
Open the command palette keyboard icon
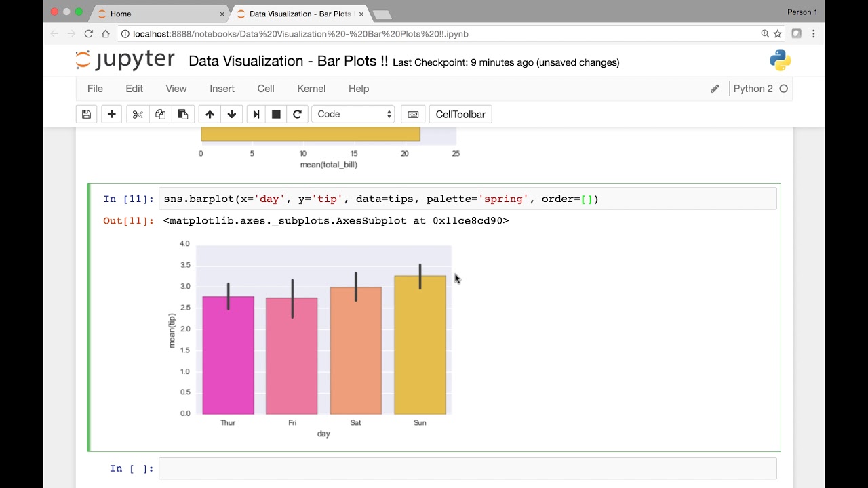pos(413,114)
